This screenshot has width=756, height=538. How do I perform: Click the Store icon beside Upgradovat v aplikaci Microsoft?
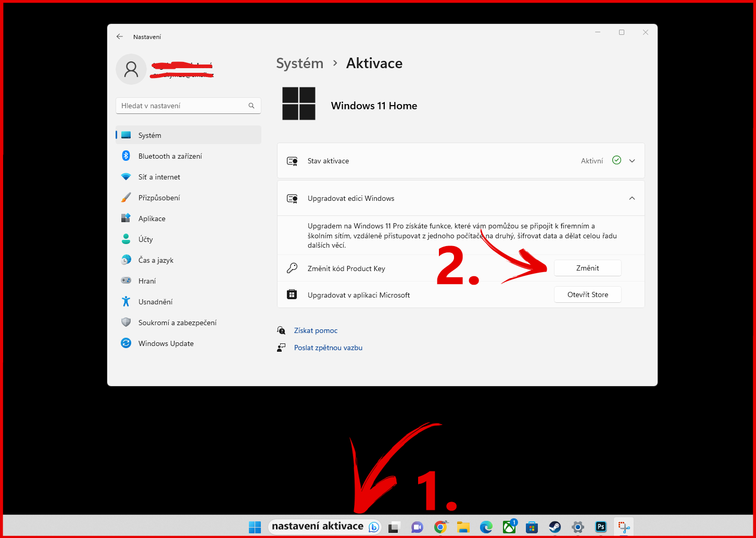292,295
